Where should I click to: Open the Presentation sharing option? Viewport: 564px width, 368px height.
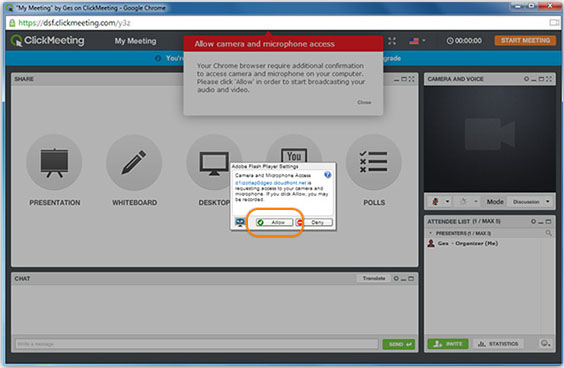tap(54, 163)
